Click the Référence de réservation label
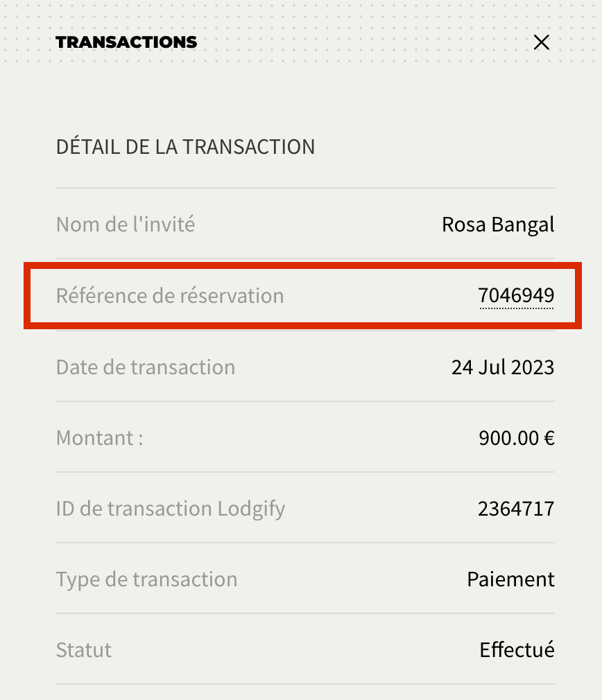 [x=170, y=296]
